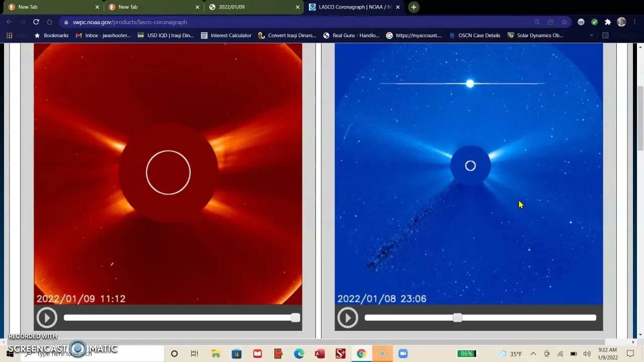Open the Inbox Gmail bookmark

[x=103, y=36]
